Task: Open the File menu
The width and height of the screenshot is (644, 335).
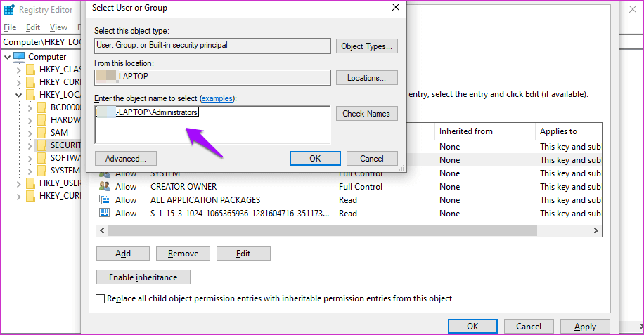Action: pos(10,27)
